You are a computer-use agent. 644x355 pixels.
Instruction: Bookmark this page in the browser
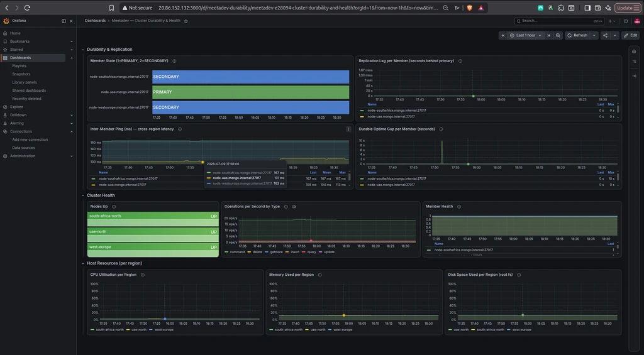[x=111, y=8]
